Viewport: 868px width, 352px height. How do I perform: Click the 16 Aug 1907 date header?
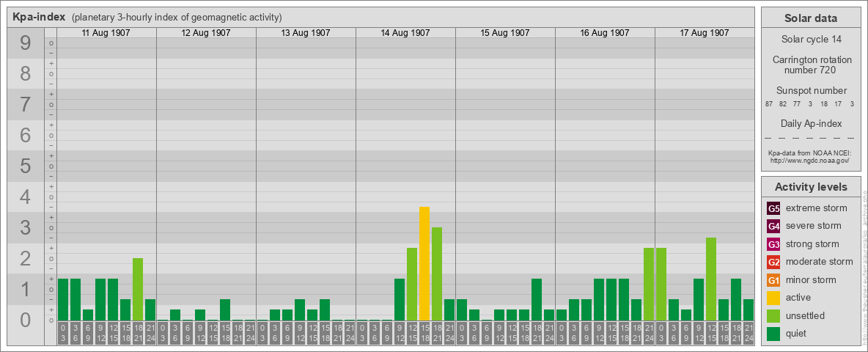click(x=605, y=33)
